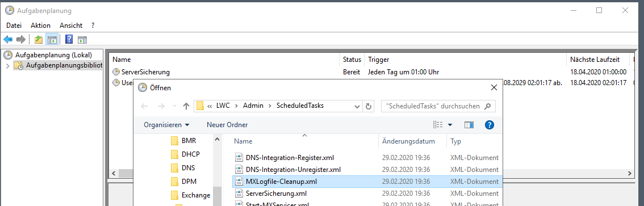The height and width of the screenshot is (206, 644).
Task: Select the file DNS-Integration-Unregister.xml
Action: pos(293,169)
